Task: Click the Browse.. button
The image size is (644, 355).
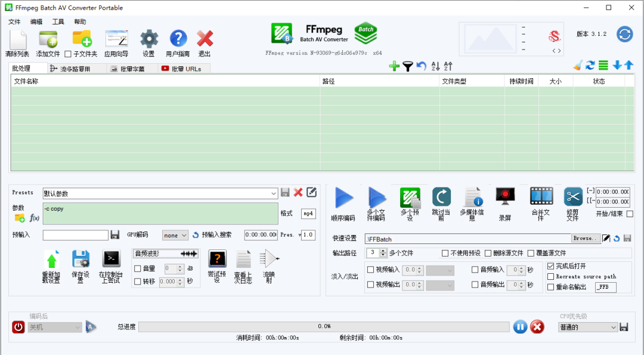Action: click(x=586, y=238)
